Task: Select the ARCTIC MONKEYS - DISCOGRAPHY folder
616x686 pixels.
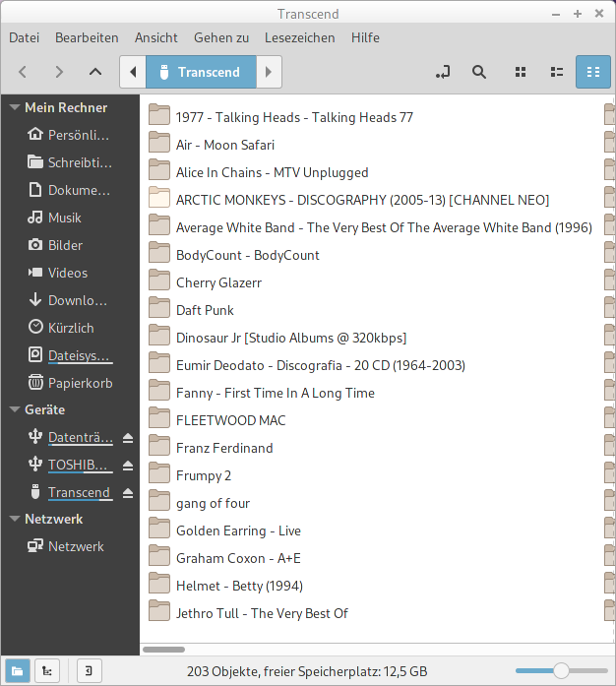Action: click(348, 200)
